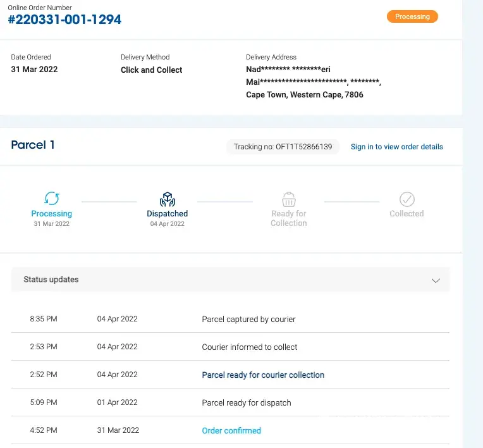
Task: Click the Collected checkmark circle icon
Action: [x=407, y=199]
